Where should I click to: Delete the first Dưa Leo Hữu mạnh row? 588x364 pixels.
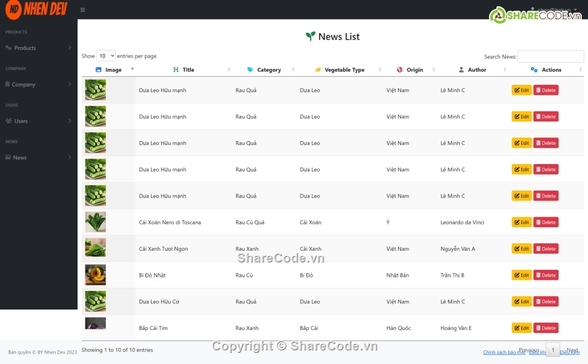pos(546,90)
